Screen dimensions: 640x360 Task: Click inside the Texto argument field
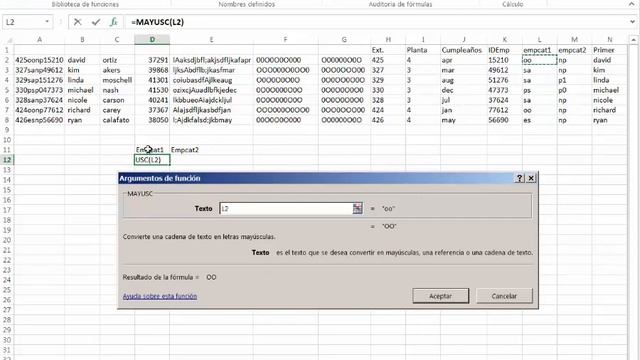click(286, 209)
